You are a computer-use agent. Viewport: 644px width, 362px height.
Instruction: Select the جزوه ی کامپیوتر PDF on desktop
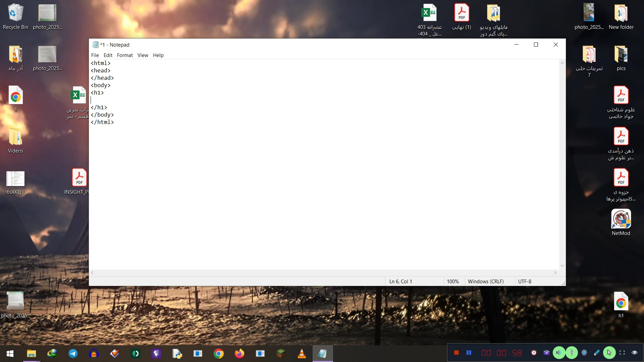pyautogui.click(x=621, y=185)
